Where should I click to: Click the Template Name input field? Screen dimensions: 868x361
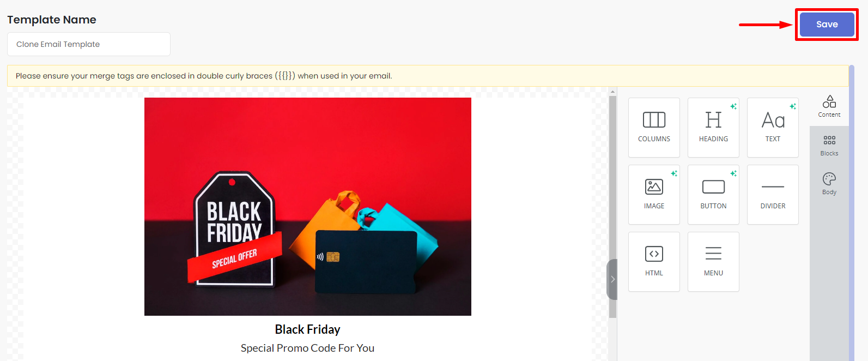[89, 44]
